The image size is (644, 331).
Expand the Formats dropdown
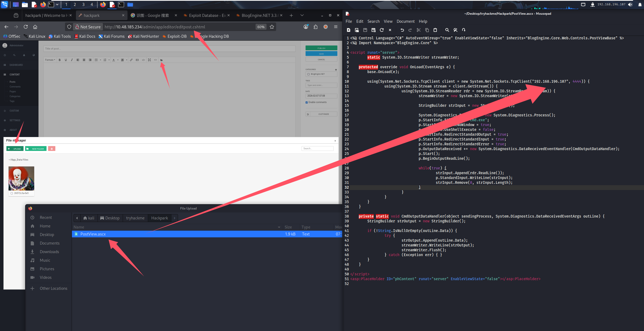pos(50,60)
